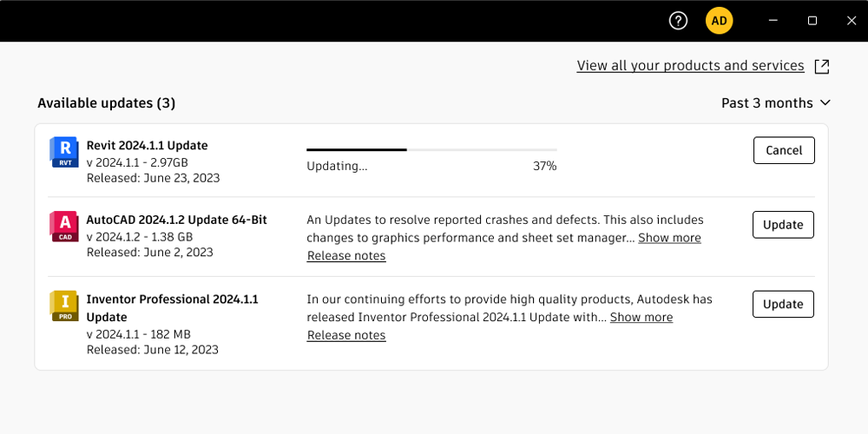
Task: Update AutoCAD 2024.1.2 64-Bit
Action: coord(783,225)
